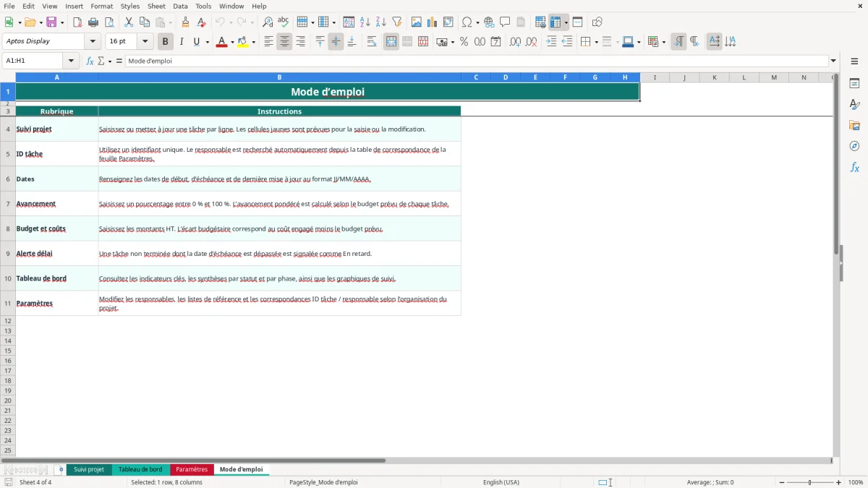
Task: Insert a pivot table
Action: pos(448,22)
